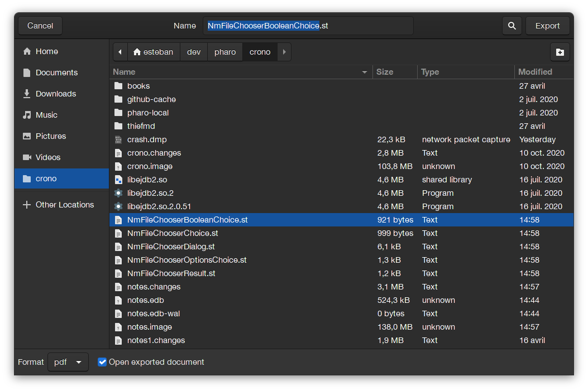Click the libejdb2.so.2 gear file icon

[118, 193]
